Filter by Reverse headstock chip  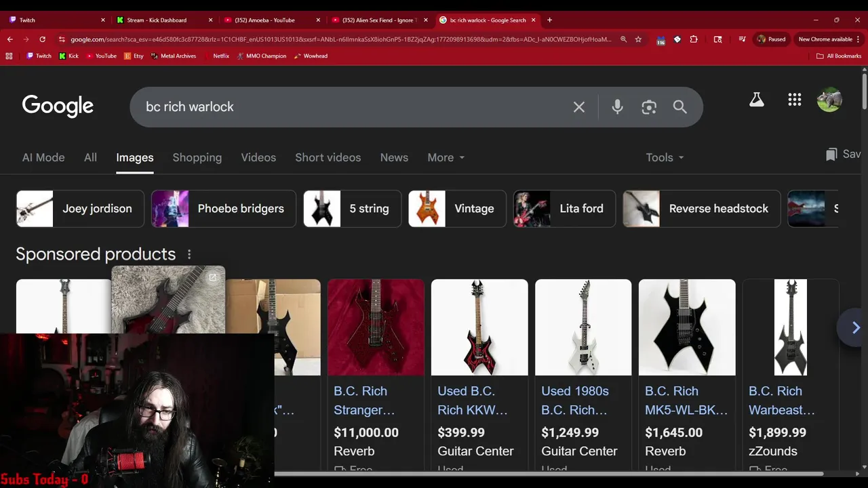pos(702,209)
